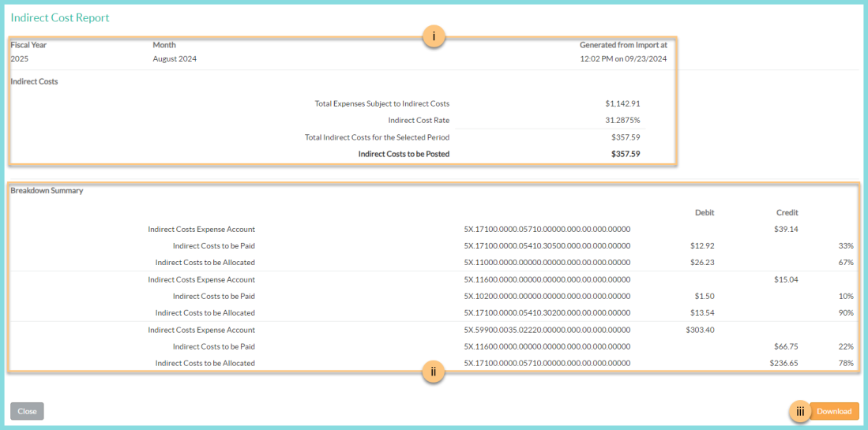Screen dimensions: 868x430
Task: Click the month value August 2024
Action: click(175, 58)
